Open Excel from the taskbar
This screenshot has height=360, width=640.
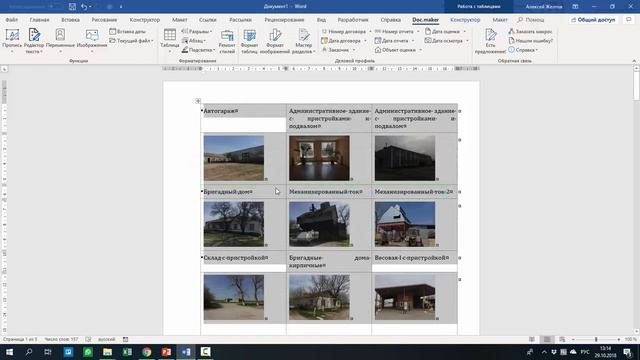pos(127,352)
